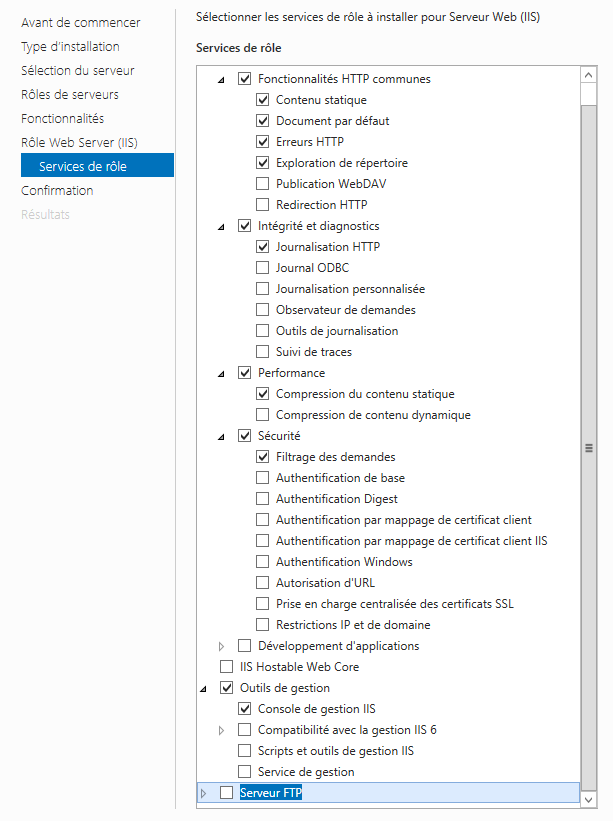Enable Redirection HTTP role service
This screenshot has width=613, height=821.
tap(263, 205)
